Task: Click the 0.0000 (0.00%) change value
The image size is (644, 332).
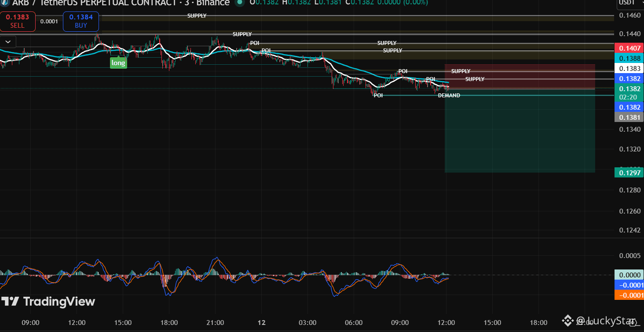Action: 402,2
